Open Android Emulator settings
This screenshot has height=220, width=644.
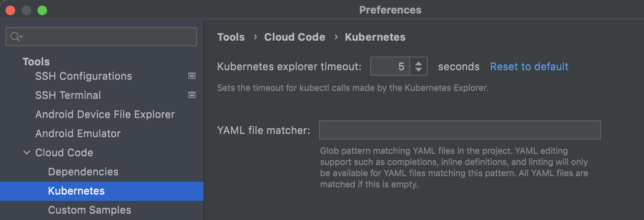(78, 134)
